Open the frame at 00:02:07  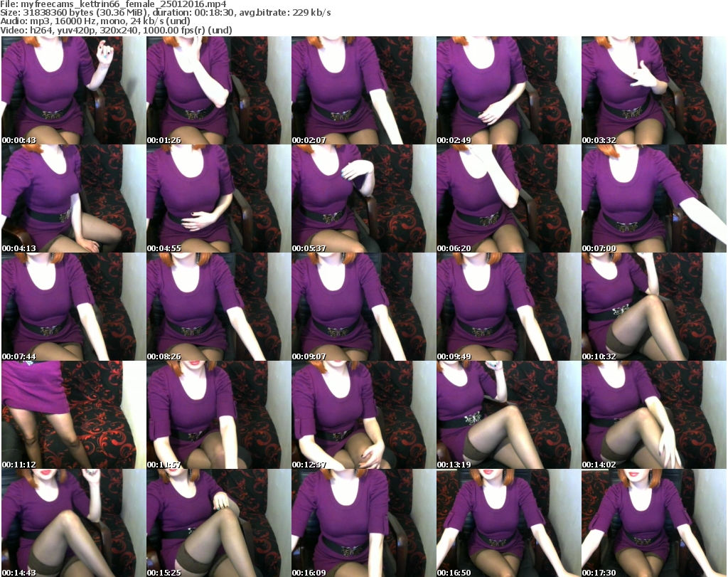(363, 90)
